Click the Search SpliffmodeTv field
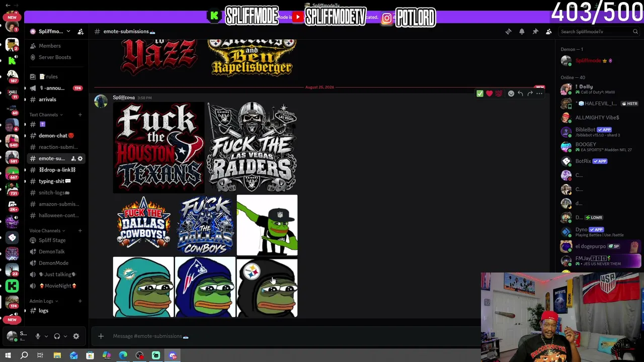The image size is (644, 362). (x=599, y=32)
